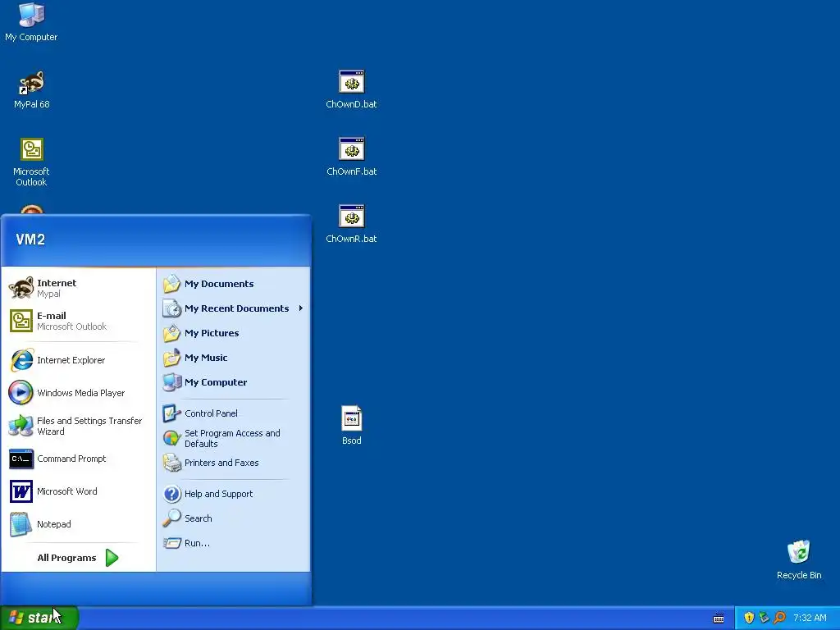This screenshot has width=840, height=630.
Task: Open My Computer in the Start menu
Action: pyautogui.click(x=233, y=382)
